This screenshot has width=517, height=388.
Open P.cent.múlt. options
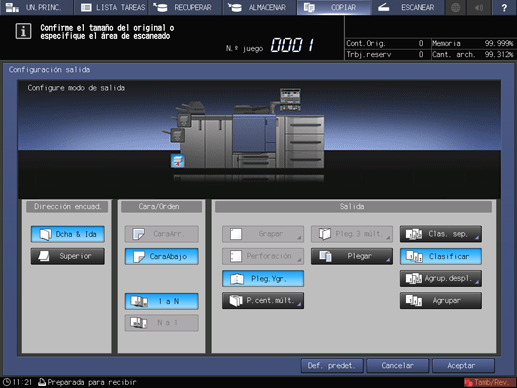263,301
